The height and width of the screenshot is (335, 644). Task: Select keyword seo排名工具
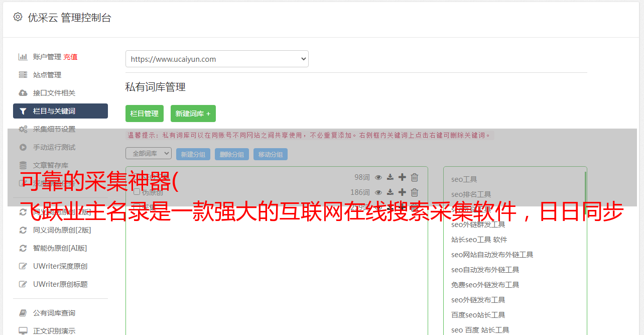pos(471,194)
